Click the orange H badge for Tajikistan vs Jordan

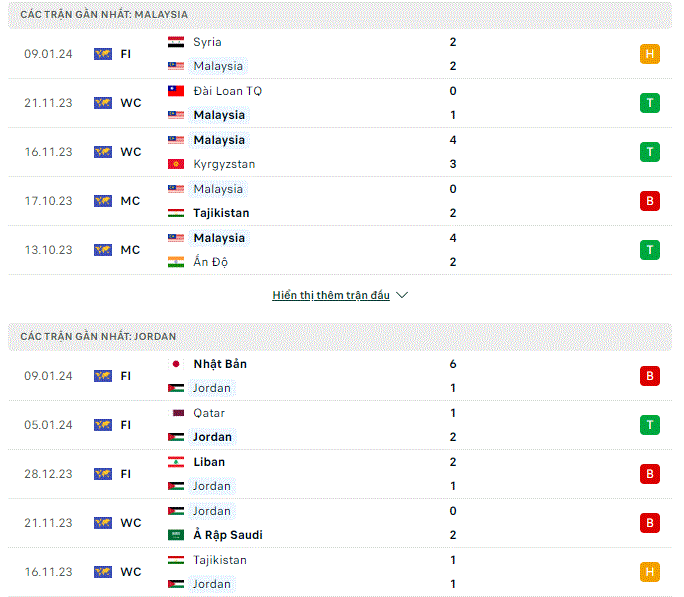[x=650, y=572]
